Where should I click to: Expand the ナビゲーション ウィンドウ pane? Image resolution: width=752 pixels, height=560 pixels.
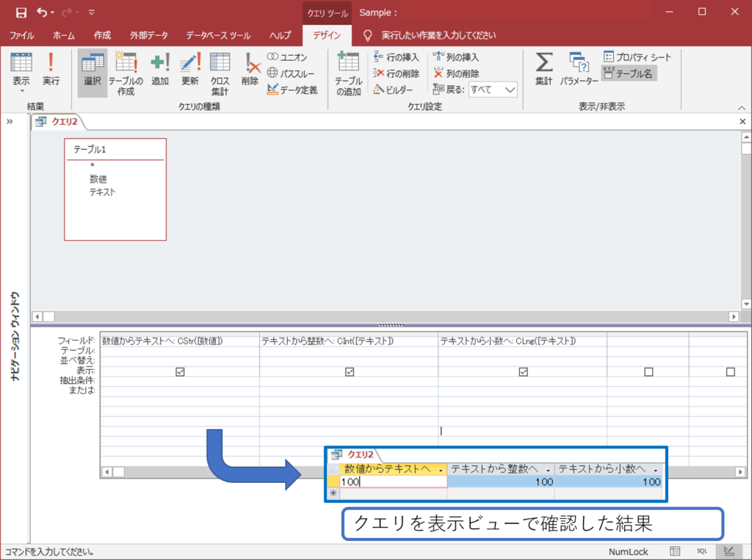(x=10, y=121)
